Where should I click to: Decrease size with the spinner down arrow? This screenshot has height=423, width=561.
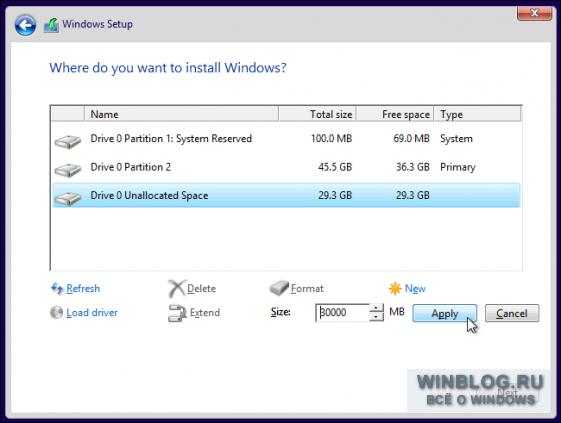click(x=376, y=317)
